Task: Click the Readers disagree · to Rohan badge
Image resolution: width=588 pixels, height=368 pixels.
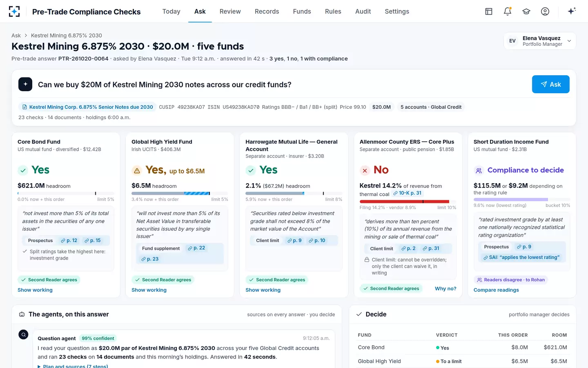Action: pos(510,280)
